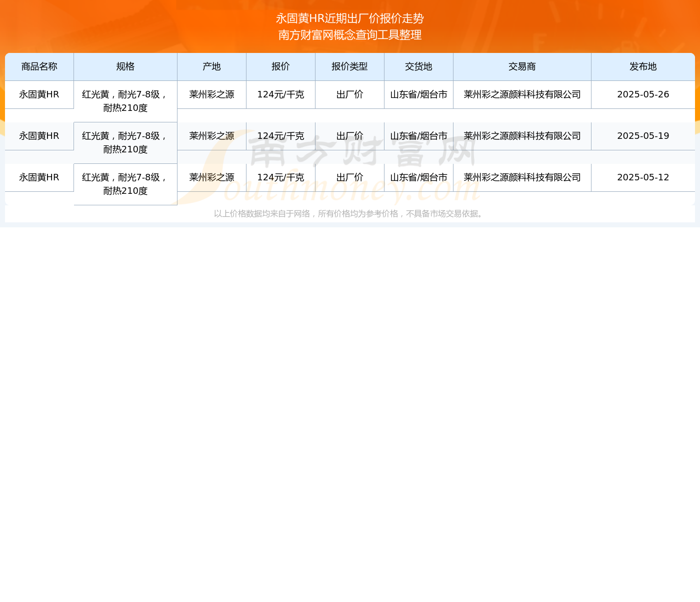Select the 规格 cell in the 2025-05-12 row

point(125,184)
